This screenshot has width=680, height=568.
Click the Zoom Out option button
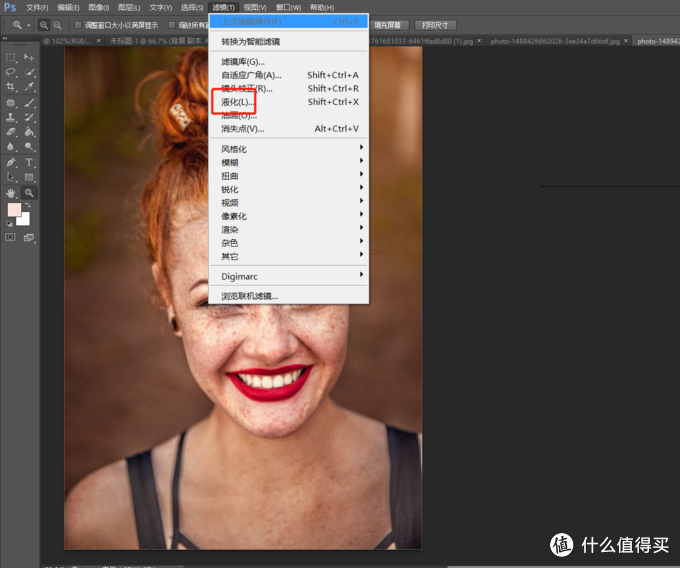pos(57,25)
